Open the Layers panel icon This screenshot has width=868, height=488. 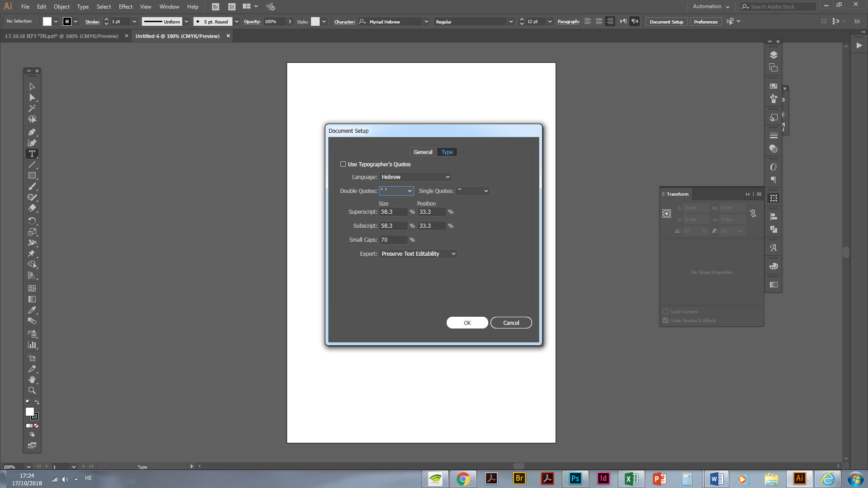pyautogui.click(x=774, y=55)
